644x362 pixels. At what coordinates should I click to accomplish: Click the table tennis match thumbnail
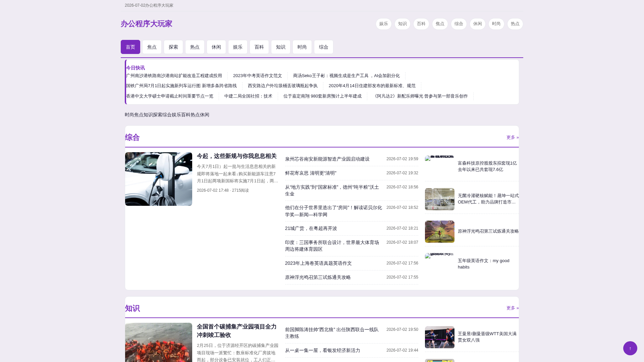440,337
